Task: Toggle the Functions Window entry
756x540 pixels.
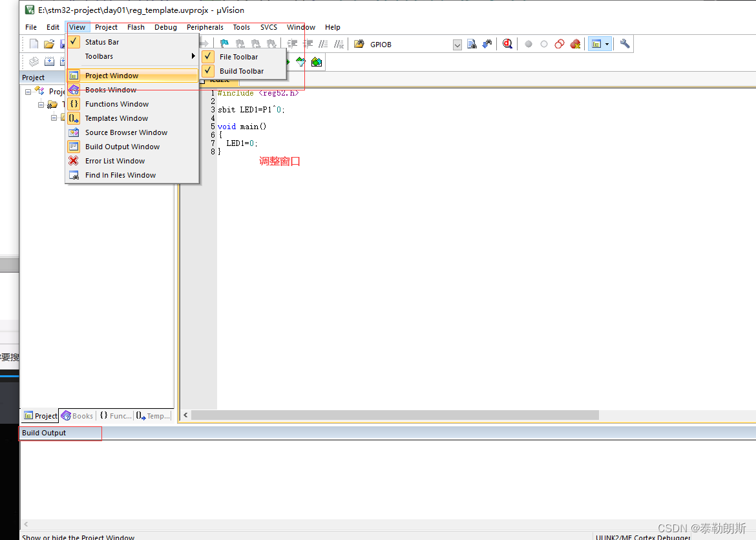Action: pyautogui.click(x=132, y=104)
